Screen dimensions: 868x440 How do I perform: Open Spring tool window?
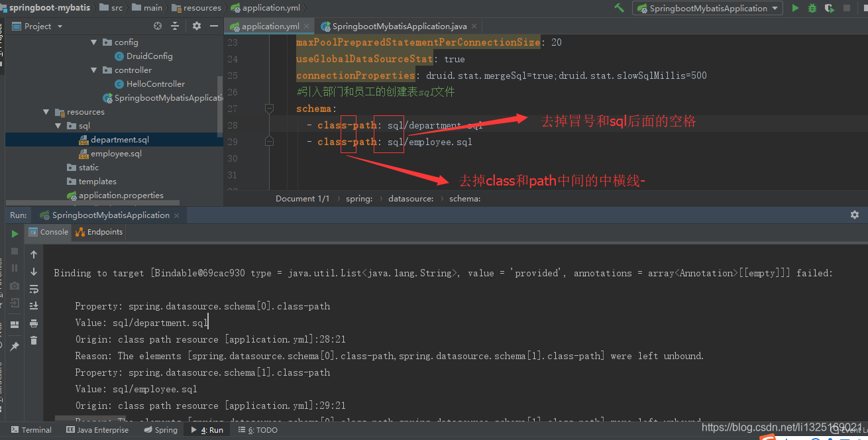pyautogui.click(x=161, y=430)
